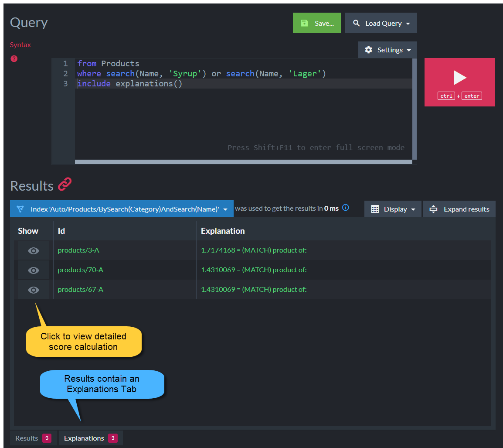Open the Load Query dropdown
This screenshot has height=448, width=503.
click(381, 23)
